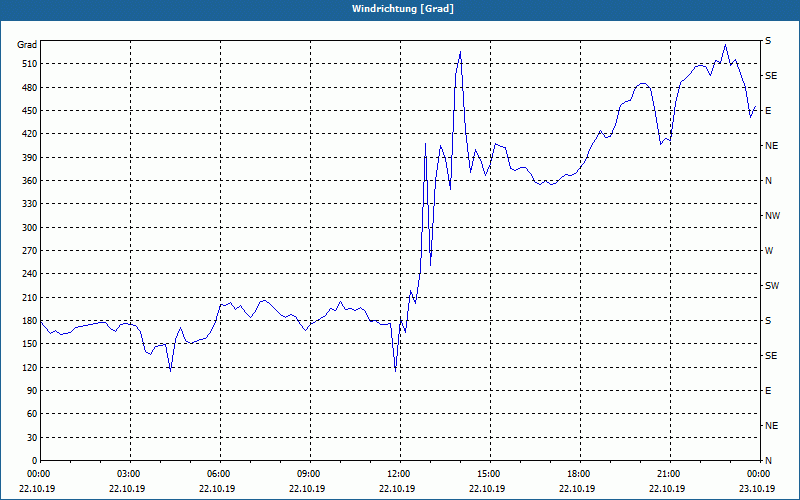This screenshot has width=800, height=500.
Task: Click the N compass label at 360 Grad
Action: click(x=768, y=181)
